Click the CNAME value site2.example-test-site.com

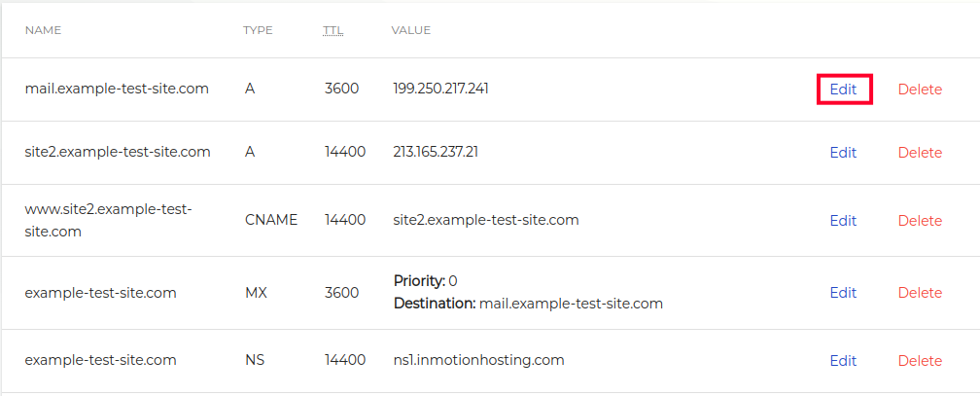click(x=486, y=220)
